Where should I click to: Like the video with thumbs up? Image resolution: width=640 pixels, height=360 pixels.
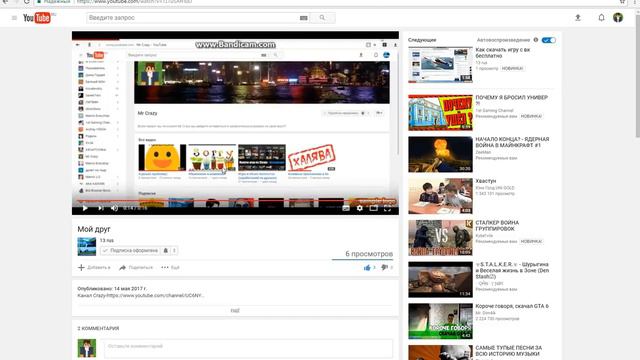(x=367, y=268)
